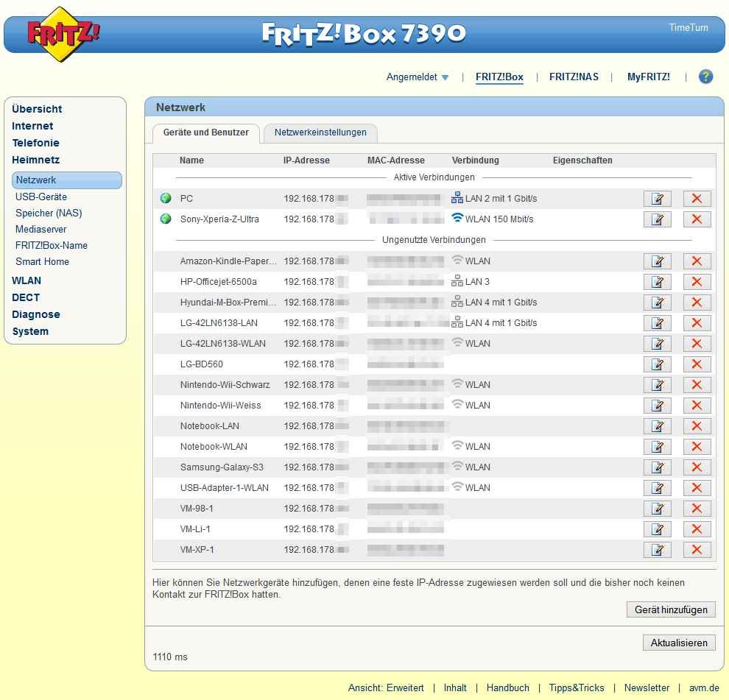The width and height of the screenshot is (729, 700).
Task: Delete the Notebook-WLAN entry
Action: point(697,446)
